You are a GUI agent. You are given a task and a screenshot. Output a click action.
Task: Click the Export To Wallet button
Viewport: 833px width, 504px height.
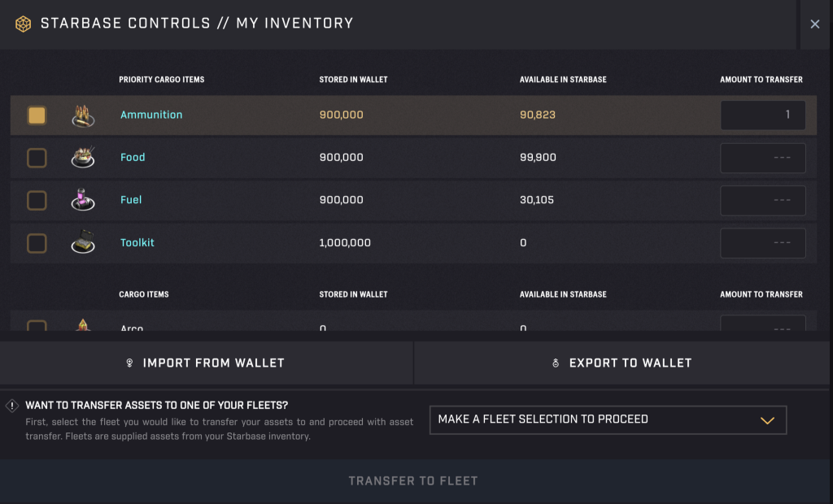[623, 363]
